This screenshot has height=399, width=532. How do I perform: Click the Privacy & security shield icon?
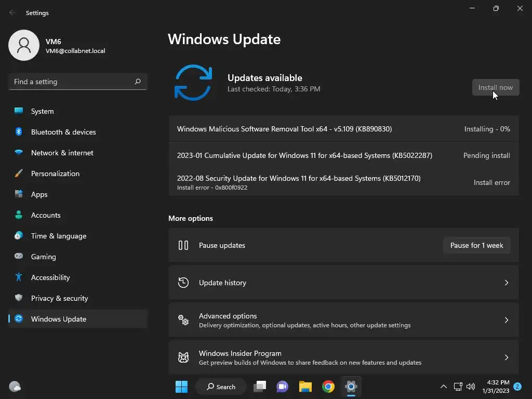[19, 298]
